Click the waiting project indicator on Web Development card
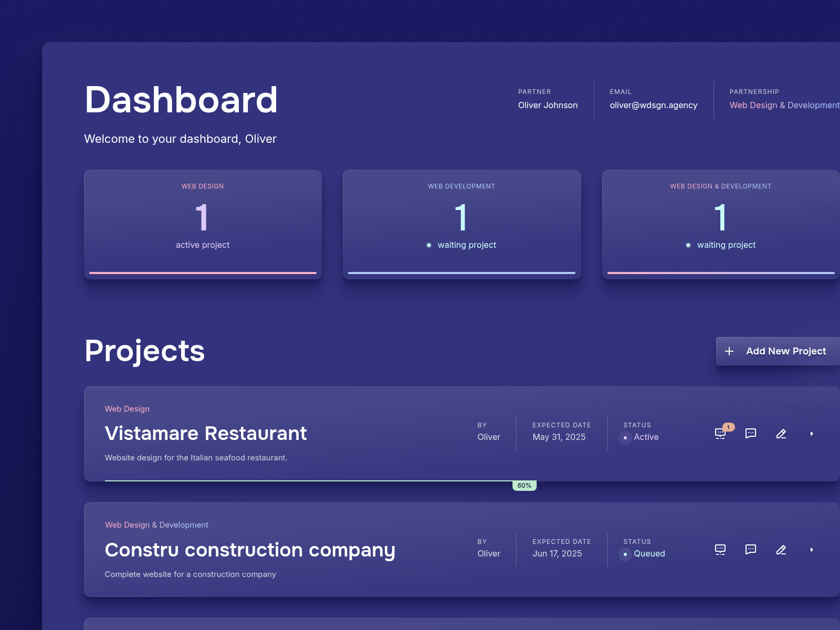The width and height of the screenshot is (840, 630). pyautogui.click(x=430, y=245)
